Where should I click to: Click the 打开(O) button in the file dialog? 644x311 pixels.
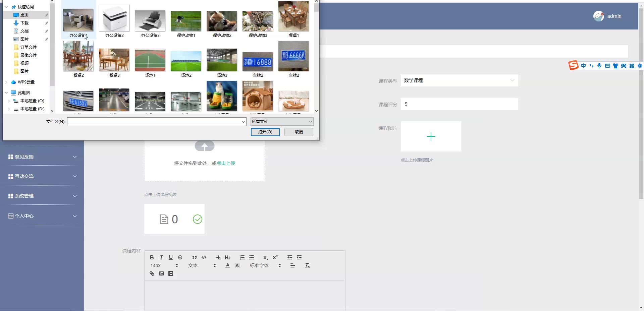(265, 132)
